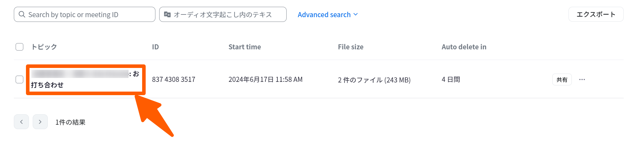This screenshot has width=644, height=143.
Task: Go to the next results page
Action: (x=40, y=122)
